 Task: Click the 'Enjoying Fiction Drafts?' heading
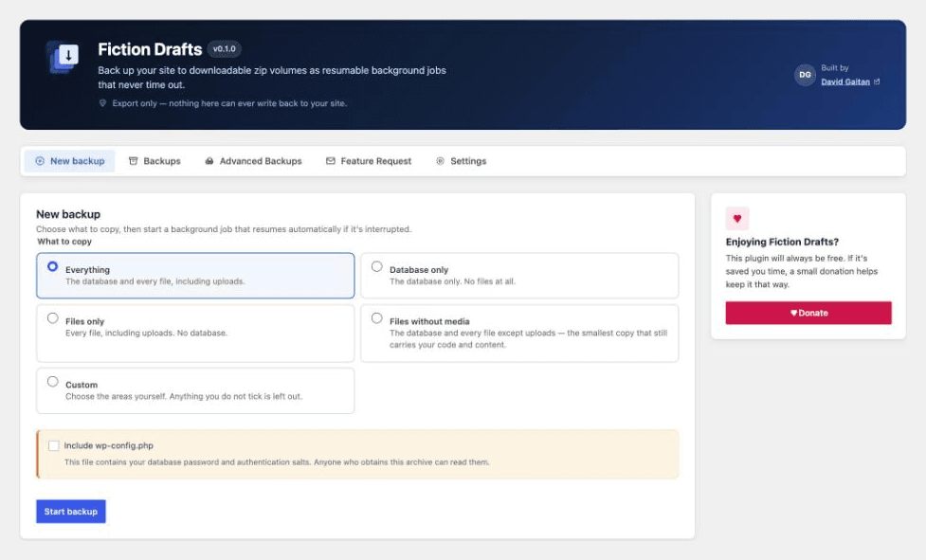point(782,242)
